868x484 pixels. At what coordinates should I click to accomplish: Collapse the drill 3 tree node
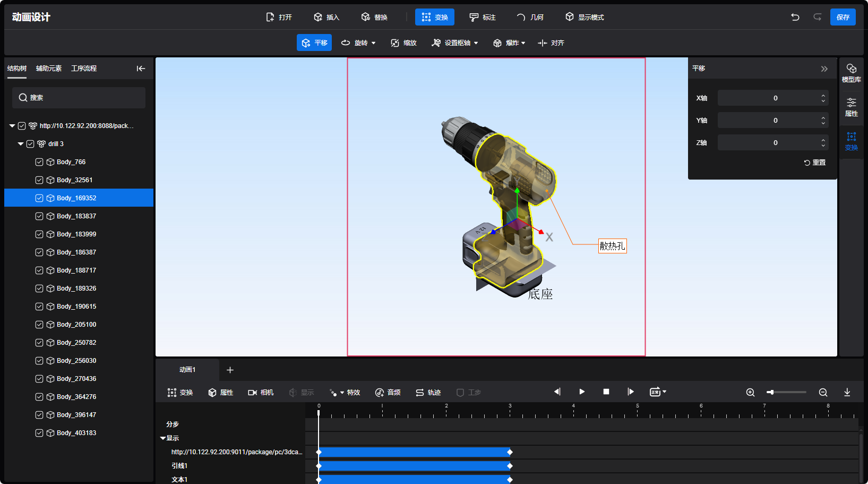click(x=21, y=144)
